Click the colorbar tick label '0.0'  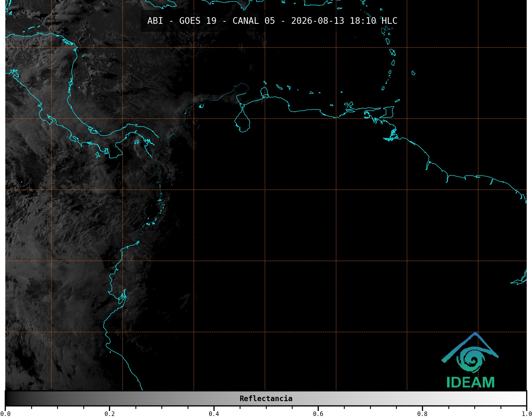click(6, 414)
